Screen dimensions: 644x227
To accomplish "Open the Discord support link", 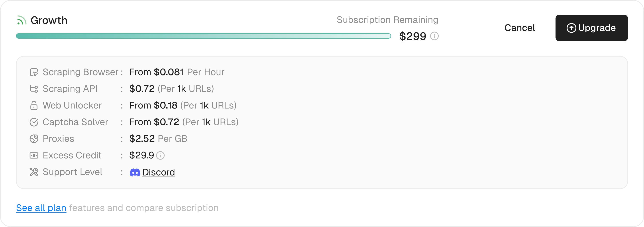I will pyautogui.click(x=159, y=172).
